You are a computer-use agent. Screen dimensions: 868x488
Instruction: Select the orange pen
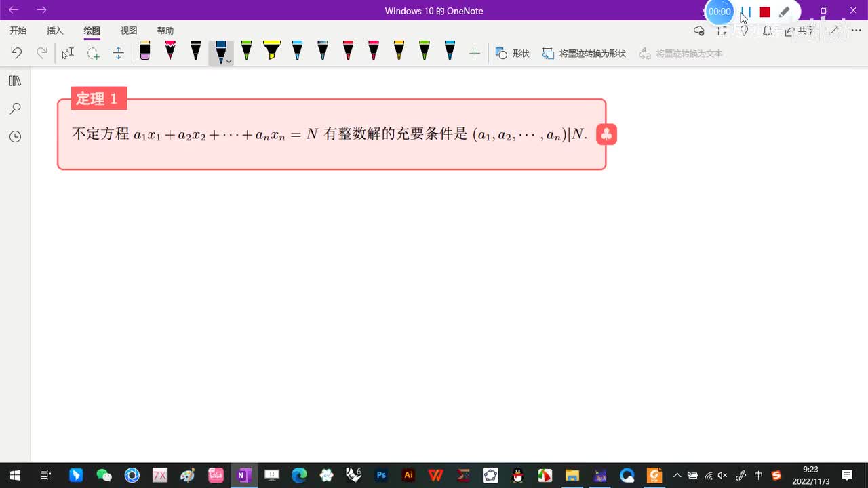(x=399, y=51)
